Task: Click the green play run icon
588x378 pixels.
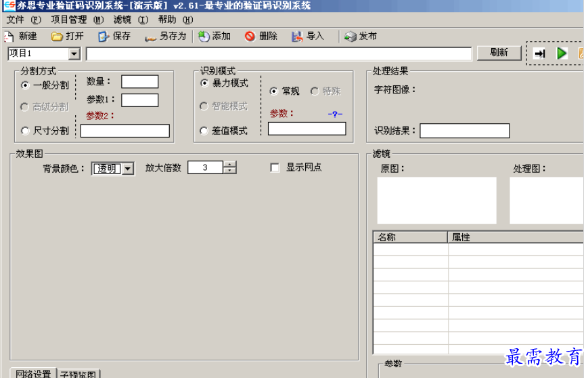Action: [562, 54]
